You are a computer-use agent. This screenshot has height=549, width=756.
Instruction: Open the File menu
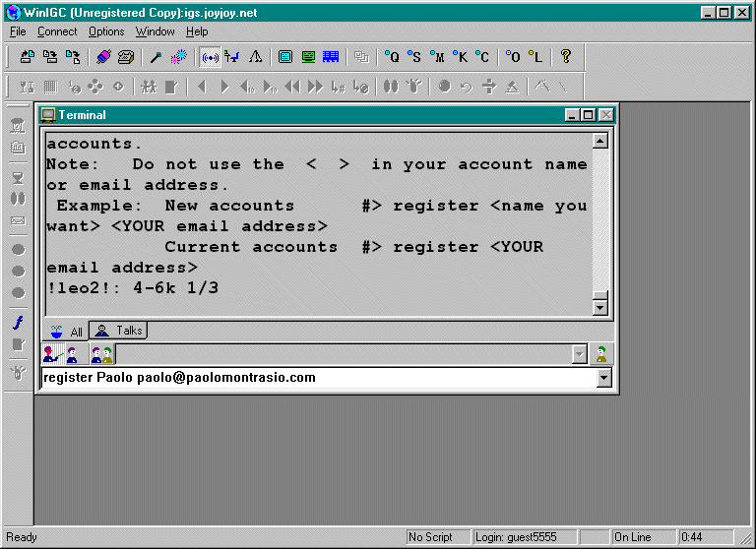(x=18, y=31)
